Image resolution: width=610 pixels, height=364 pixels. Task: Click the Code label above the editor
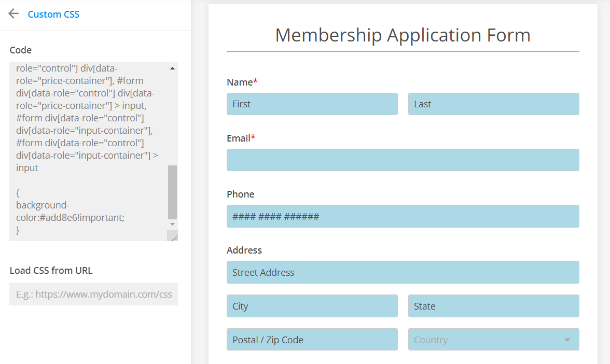pos(20,50)
